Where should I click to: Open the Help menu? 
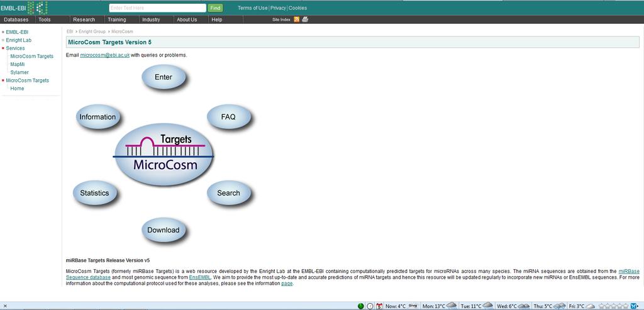click(x=217, y=19)
